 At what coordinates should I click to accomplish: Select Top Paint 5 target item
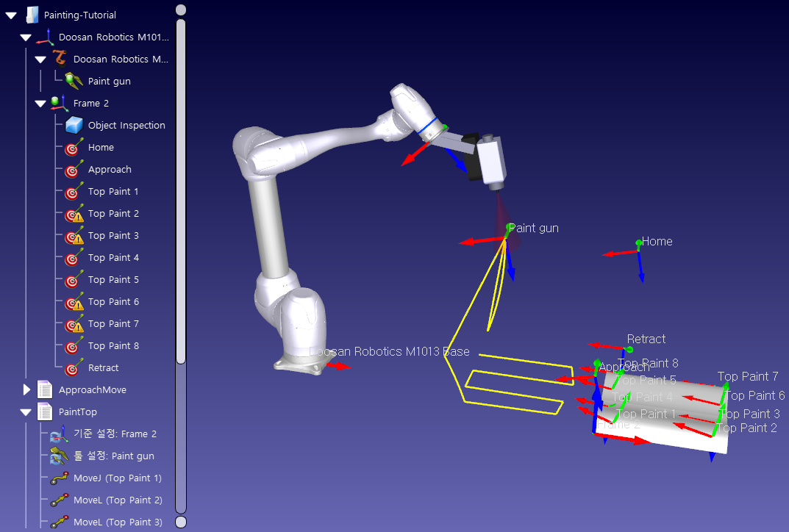(113, 279)
